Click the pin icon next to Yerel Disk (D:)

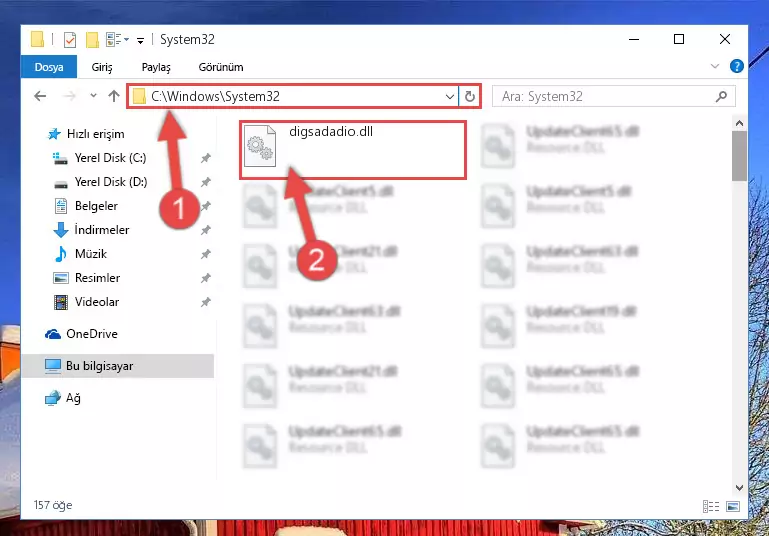(205, 182)
